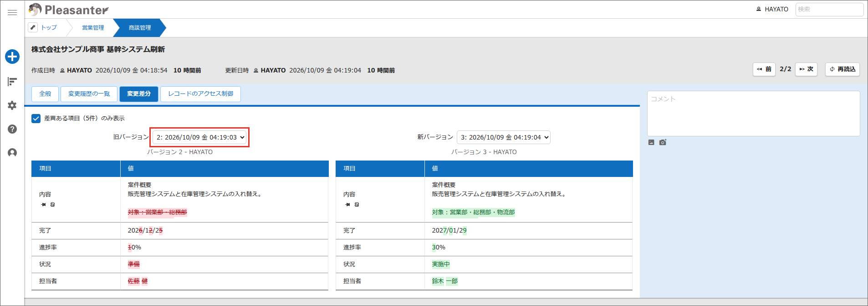
Task: Click the old 完了 value 2026/12/25
Action: tap(145, 231)
